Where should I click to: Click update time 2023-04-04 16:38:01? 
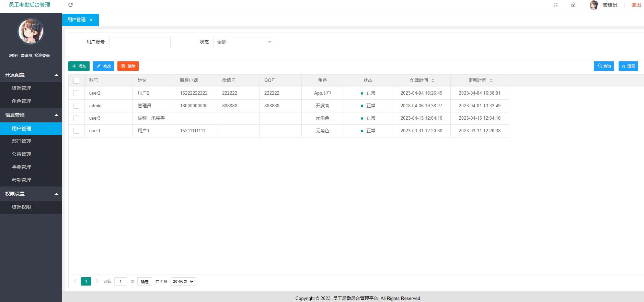click(x=480, y=93)
